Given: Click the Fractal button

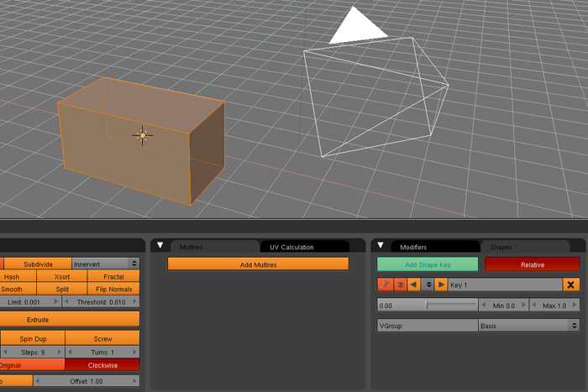Looking at the screenshot, I should (113, 276).
